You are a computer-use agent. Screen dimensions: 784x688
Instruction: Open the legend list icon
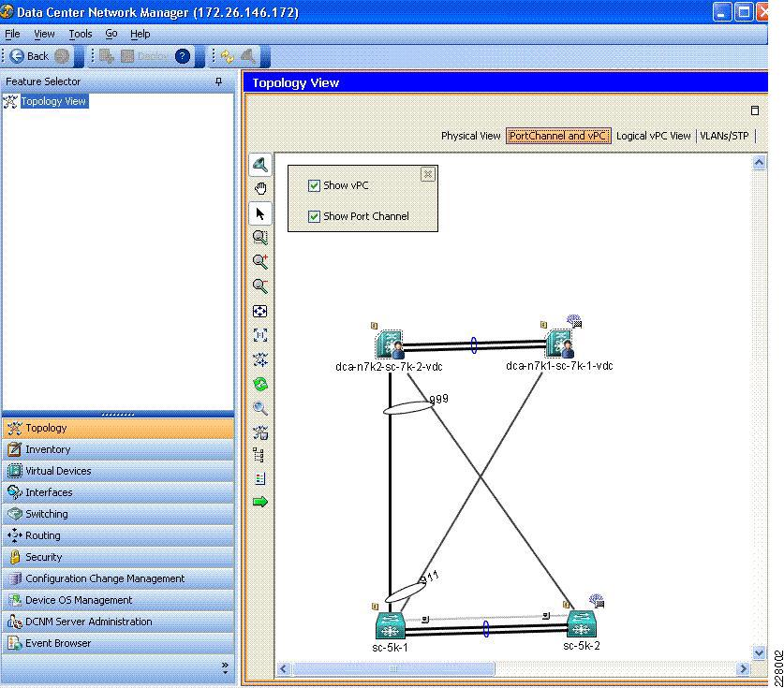(260, 478)
